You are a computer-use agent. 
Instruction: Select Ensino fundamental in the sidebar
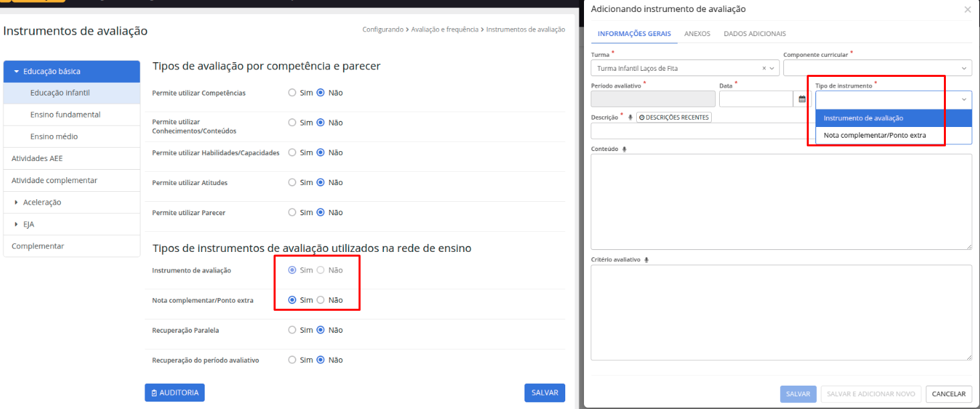(x=72, y=115)
